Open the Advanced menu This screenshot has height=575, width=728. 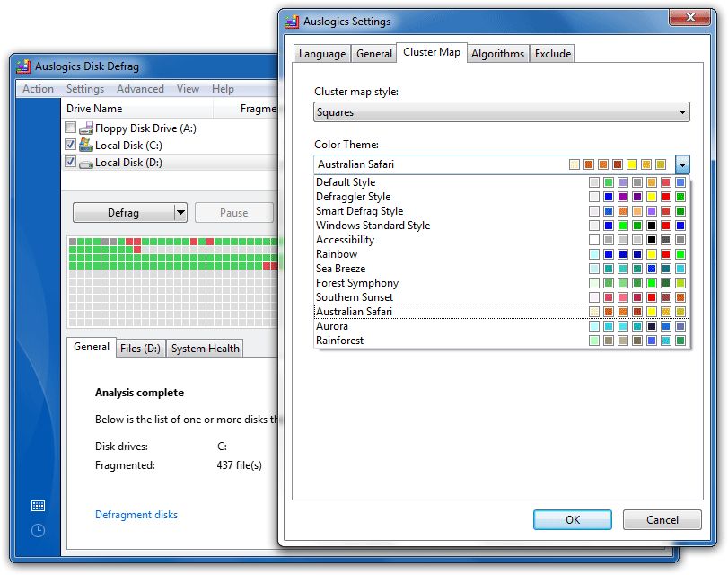[x=140, y=89]
